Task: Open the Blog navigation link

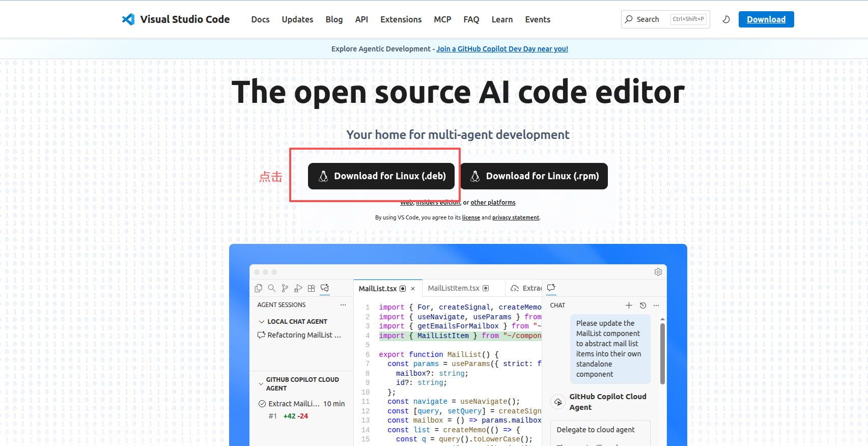Action: click(x=334, y=19)
